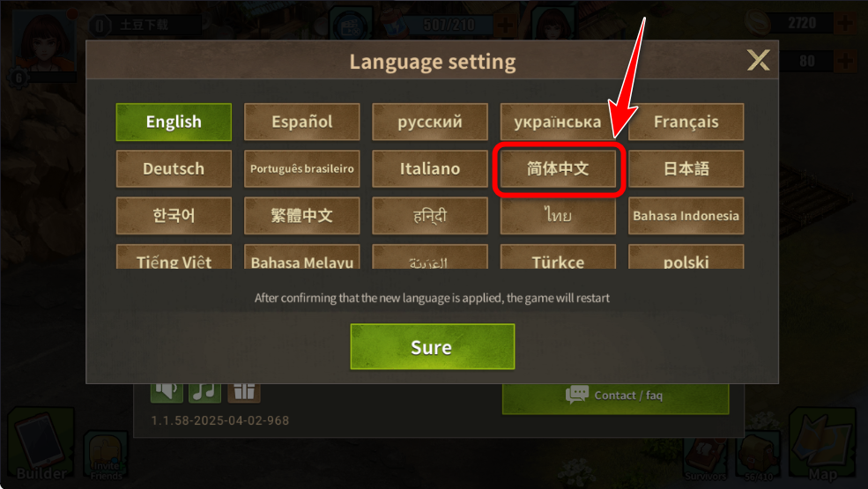Select the English language option
The image size is (868, 489).
click(174, 122)
